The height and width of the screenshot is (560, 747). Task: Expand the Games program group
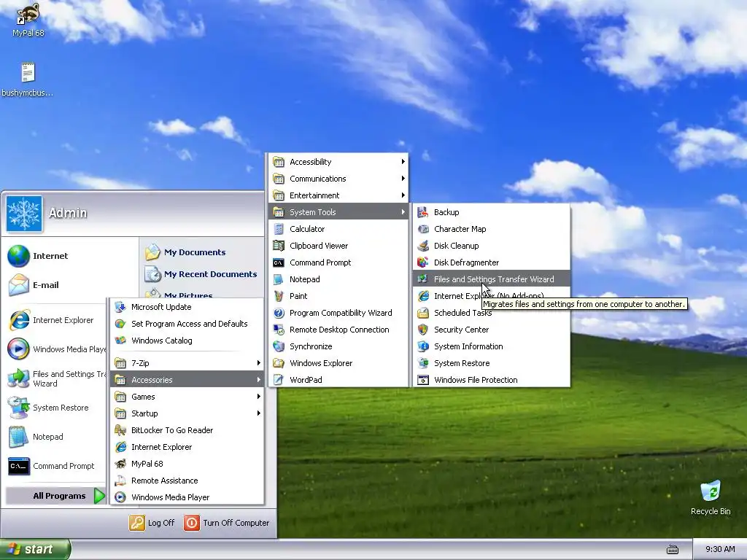pos(187,397)
